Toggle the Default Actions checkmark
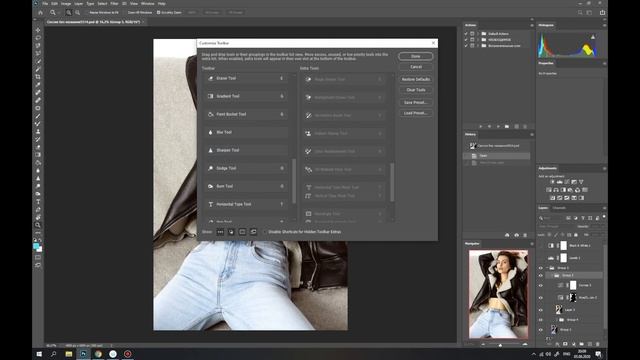 [x=466, y=34]
